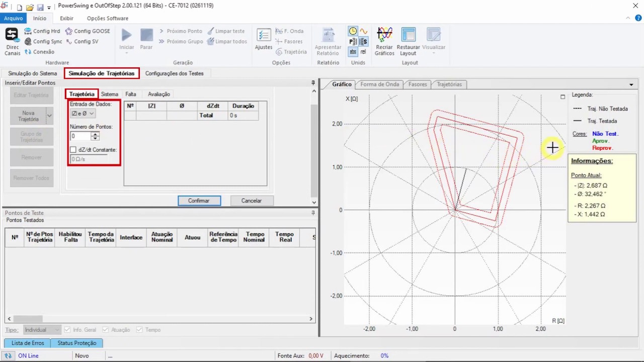644x362 pixels.
Task: Click the Conexão connection icon
Action: point(28,52)
